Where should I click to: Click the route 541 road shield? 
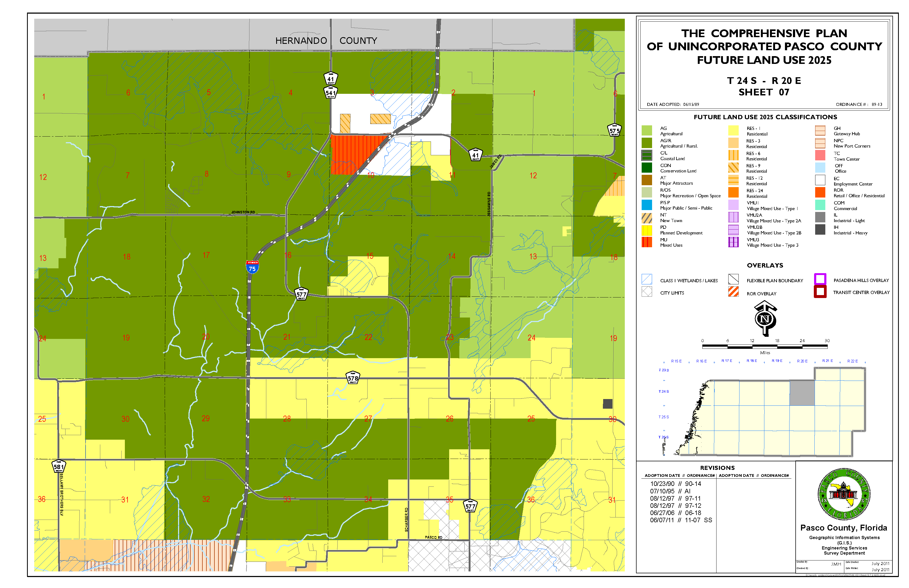(330, 92)
